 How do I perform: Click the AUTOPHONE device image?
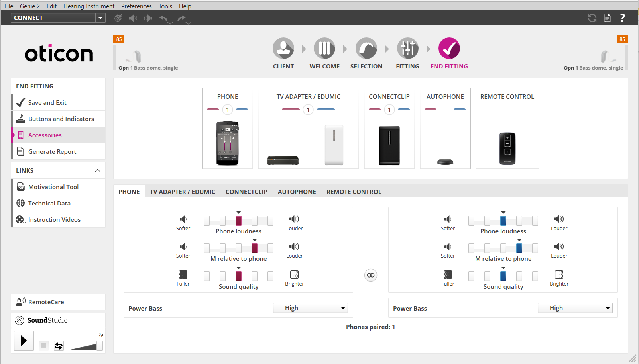445,161
